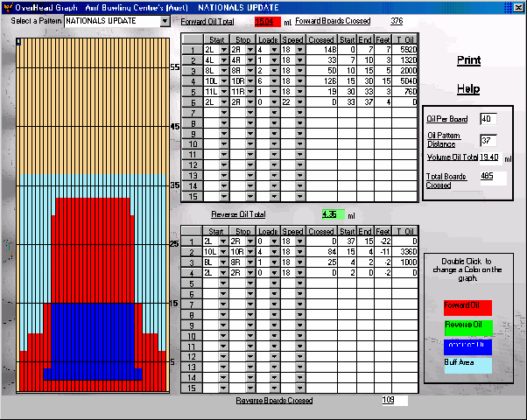Expand forward row 1 Speed dropdown

pyautogui.click(x=299, y=50)
